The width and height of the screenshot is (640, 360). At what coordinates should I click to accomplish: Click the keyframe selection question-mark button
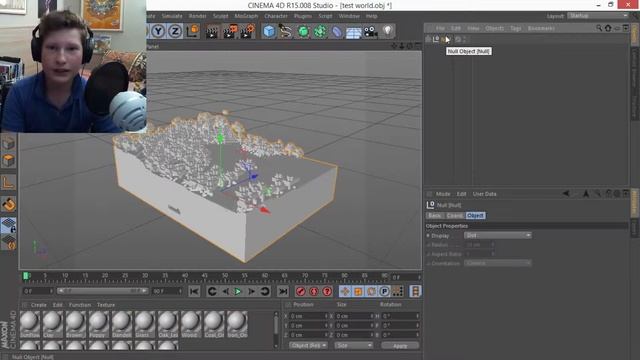pos(327,291)
